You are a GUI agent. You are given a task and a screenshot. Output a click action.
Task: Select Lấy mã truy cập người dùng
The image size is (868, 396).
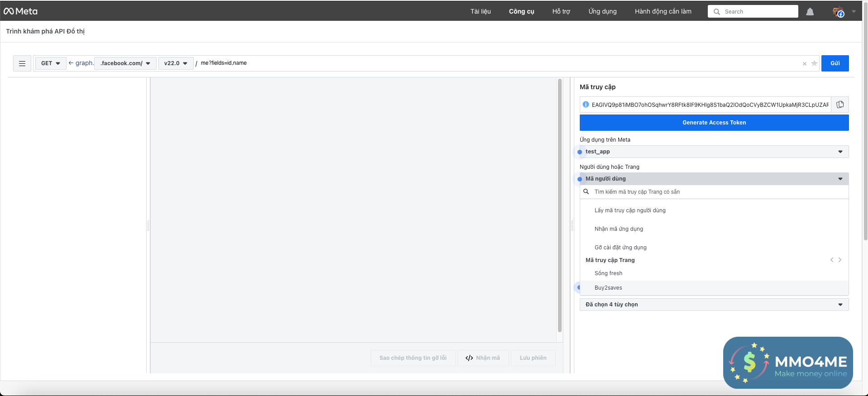tap(714, 210)
